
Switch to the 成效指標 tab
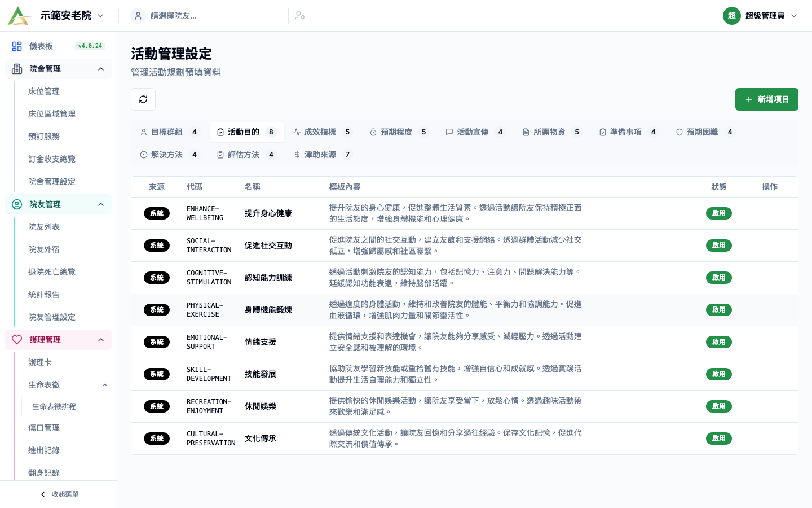tap(323, 132)
